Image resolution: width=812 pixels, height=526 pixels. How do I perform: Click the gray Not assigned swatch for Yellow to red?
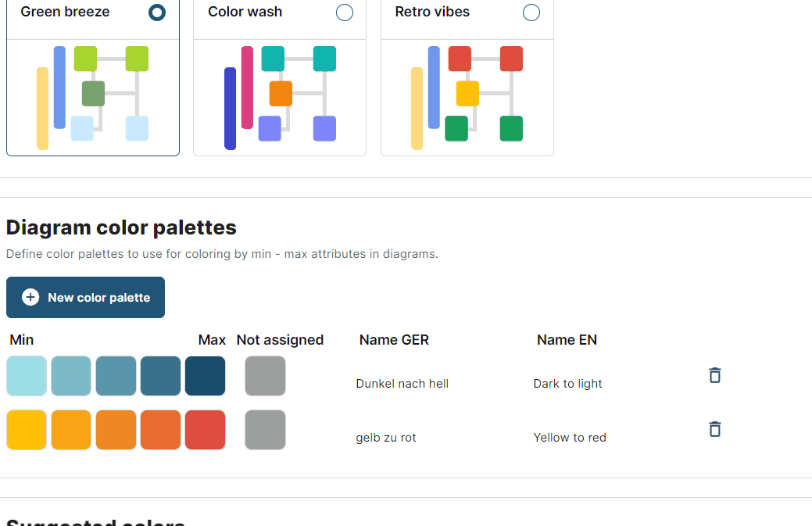[x=264, y=429]
